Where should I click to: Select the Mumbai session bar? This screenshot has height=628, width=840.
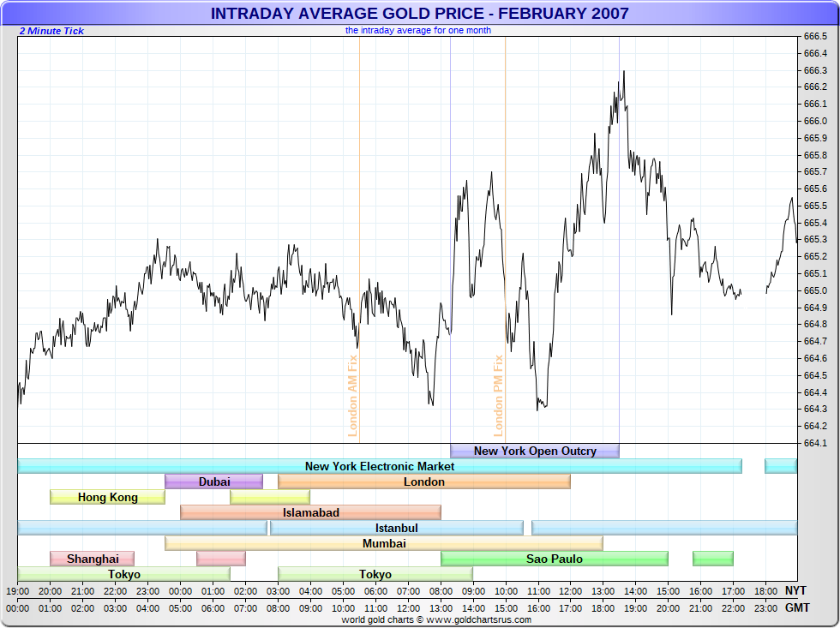pyautogui.click(x=384, y=543)
